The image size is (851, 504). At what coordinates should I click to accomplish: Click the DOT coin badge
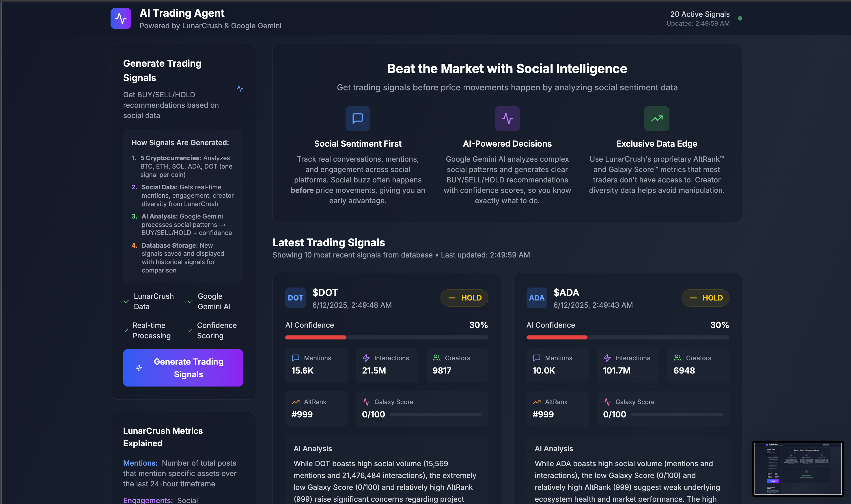tap(295, 298)
